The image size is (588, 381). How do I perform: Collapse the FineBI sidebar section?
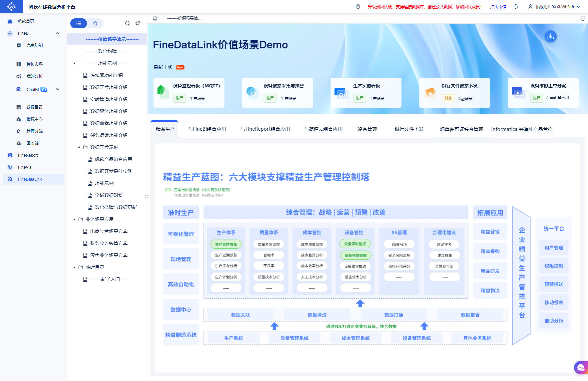[x=58, y=33]
